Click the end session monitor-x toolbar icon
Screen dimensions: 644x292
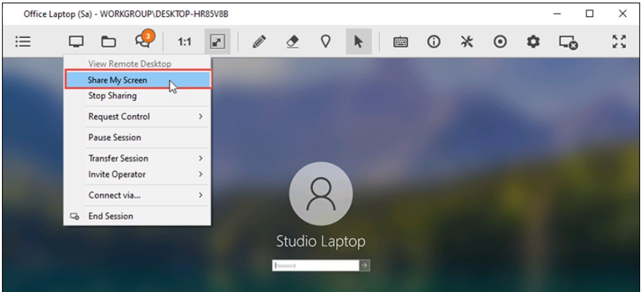click(568, 42)
